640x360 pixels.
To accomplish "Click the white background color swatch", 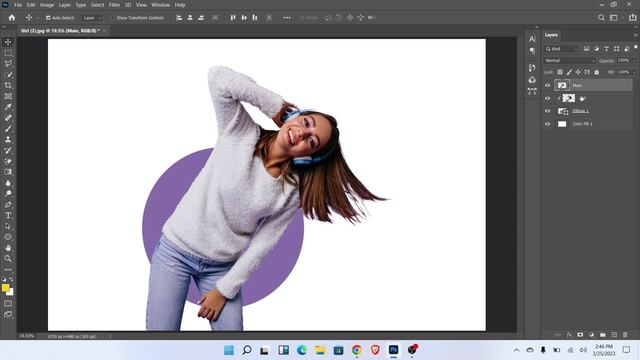I will coord(11,293).
